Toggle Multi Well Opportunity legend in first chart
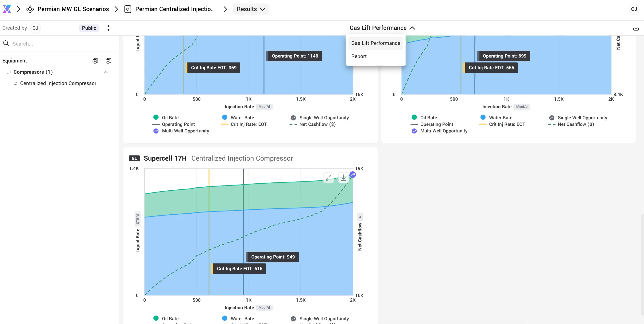Screen dimensions: 644x324 pyautogui.click(x=181, y=131)
